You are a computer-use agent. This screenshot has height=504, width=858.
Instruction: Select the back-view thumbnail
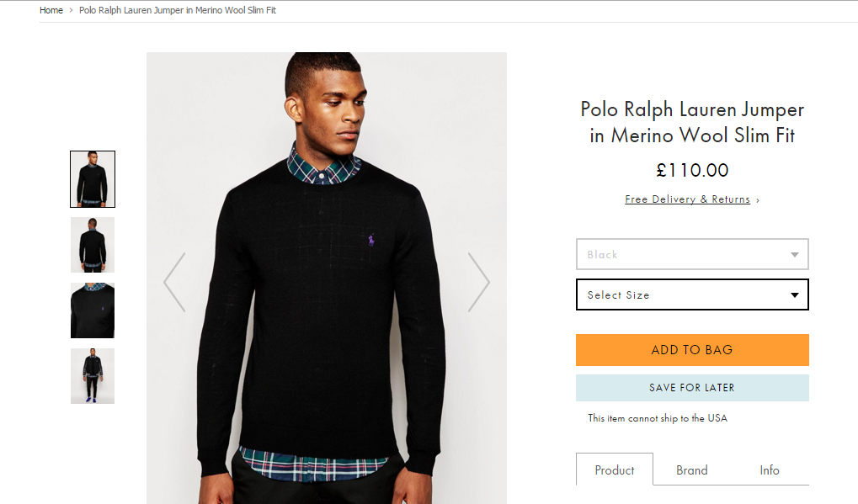click(93, 245)
